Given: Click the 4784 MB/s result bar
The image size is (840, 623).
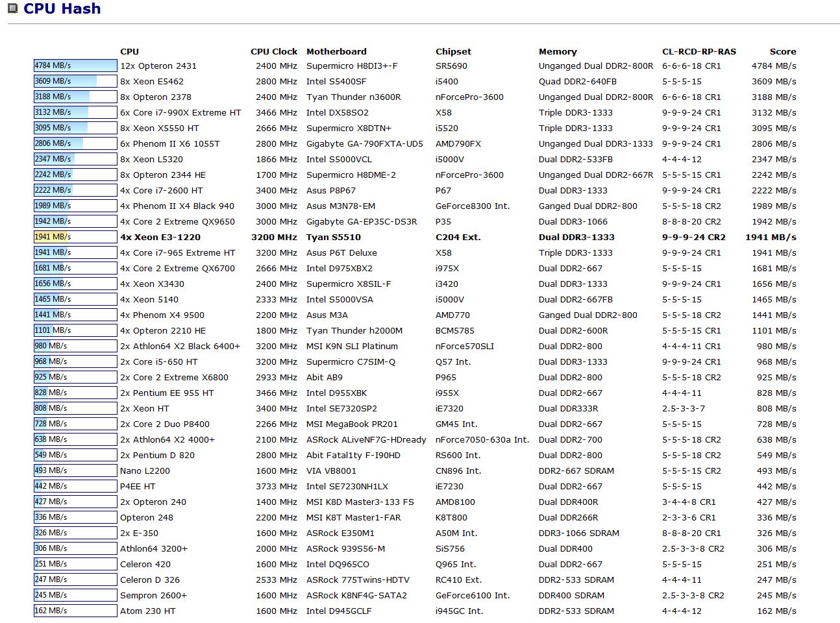Looking at the screenshot, I should [x=75, y=66].
